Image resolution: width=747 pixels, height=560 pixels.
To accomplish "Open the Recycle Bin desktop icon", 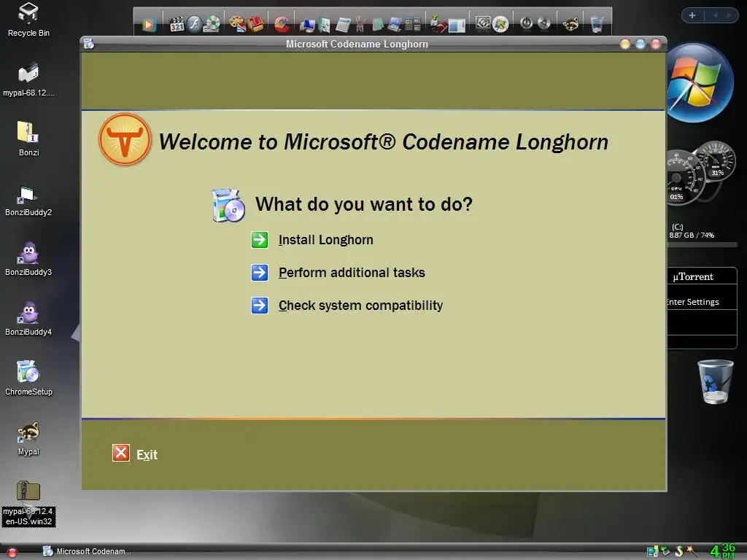I will point(28,20).
